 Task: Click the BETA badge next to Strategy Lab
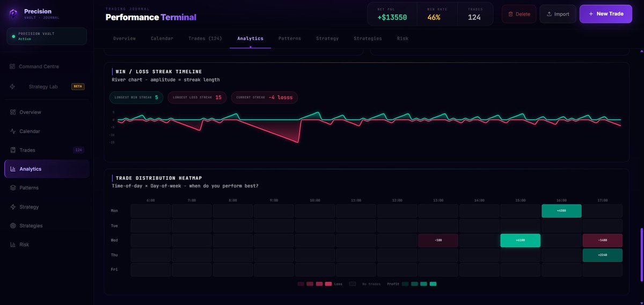[78, 86]
